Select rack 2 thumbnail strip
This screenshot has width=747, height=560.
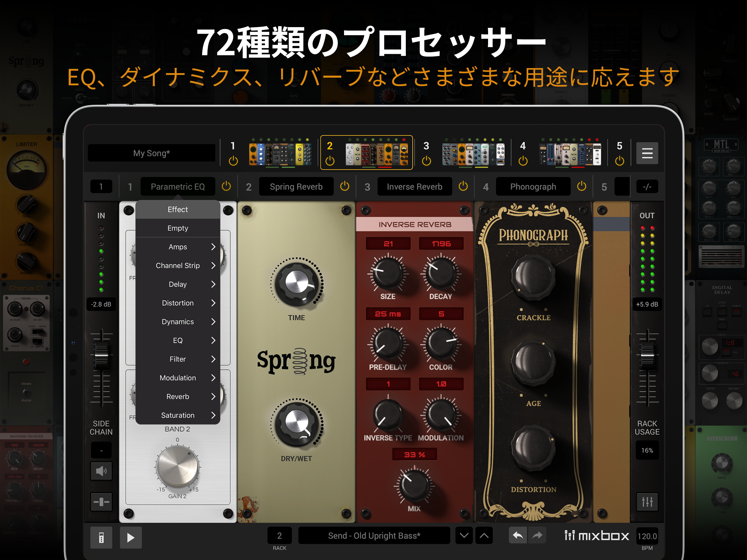click(377, 154)
